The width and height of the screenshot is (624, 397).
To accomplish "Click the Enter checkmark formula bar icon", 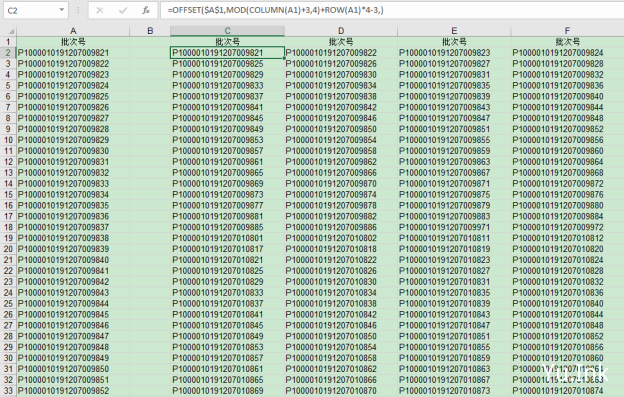I will [x=123, y=10].
